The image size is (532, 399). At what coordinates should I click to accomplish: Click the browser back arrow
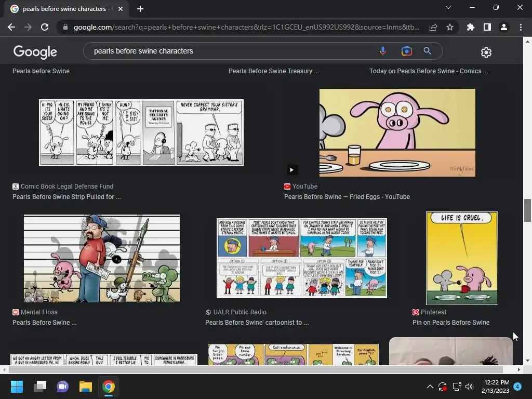coord(11,27)
